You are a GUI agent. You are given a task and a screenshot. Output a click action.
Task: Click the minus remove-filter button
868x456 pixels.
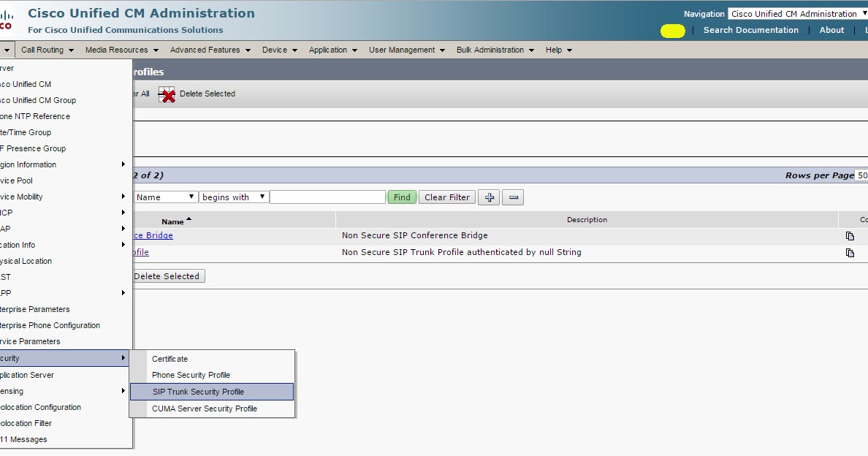513,197
